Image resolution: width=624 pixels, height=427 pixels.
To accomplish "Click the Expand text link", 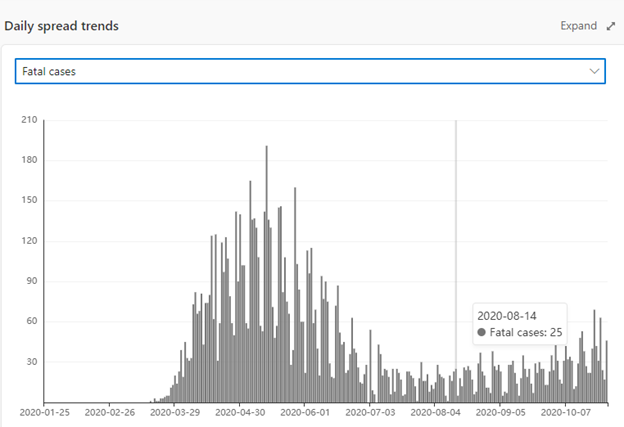I will [578, 26].
